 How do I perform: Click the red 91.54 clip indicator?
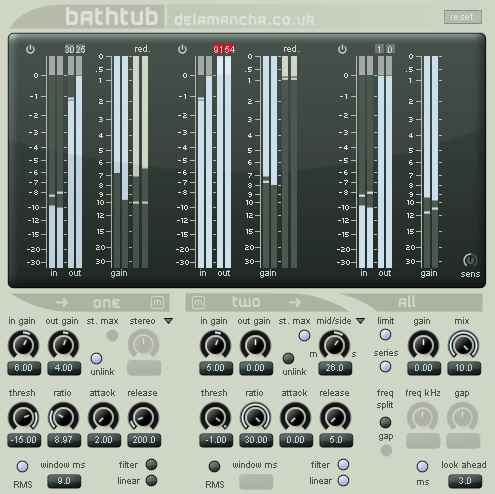pyautogui.click(x=224, y=49)
